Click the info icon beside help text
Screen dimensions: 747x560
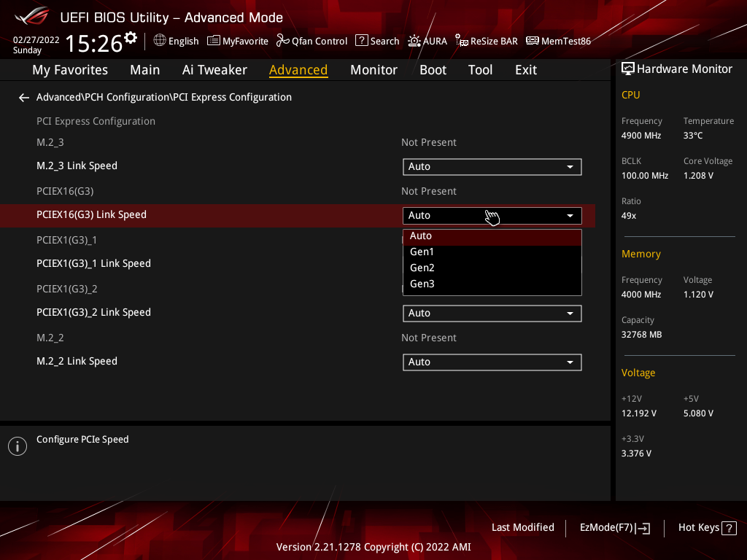pyautogui.click(x=18, y=446)
